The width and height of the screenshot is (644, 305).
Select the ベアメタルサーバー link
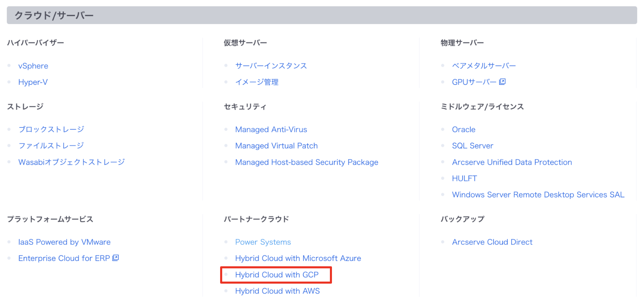tap(484, 66)
